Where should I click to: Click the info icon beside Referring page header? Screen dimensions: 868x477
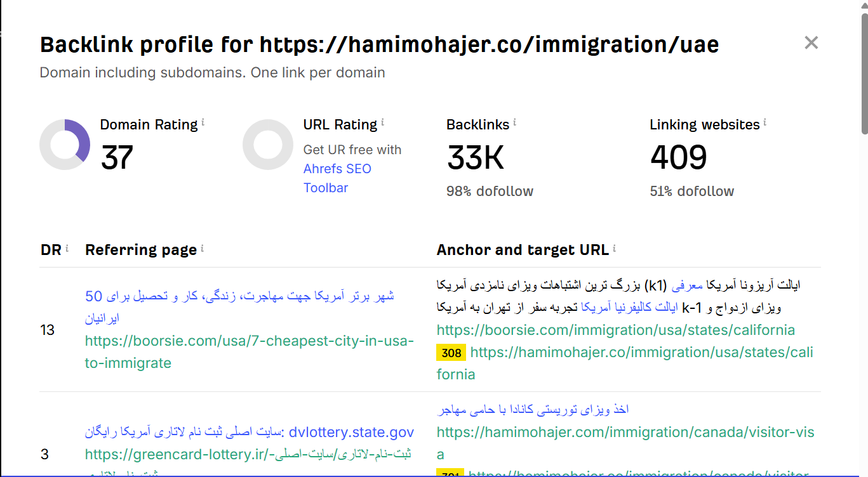[x=203, y=249]
